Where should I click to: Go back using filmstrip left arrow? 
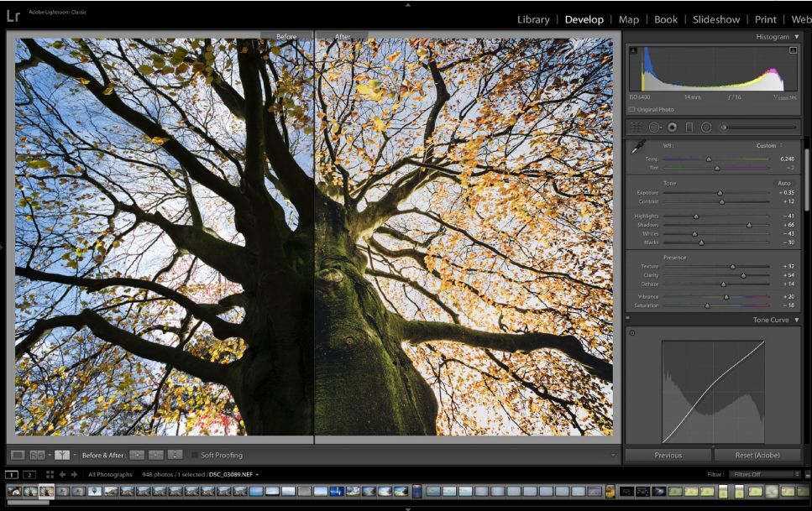[x=62, y=474]
